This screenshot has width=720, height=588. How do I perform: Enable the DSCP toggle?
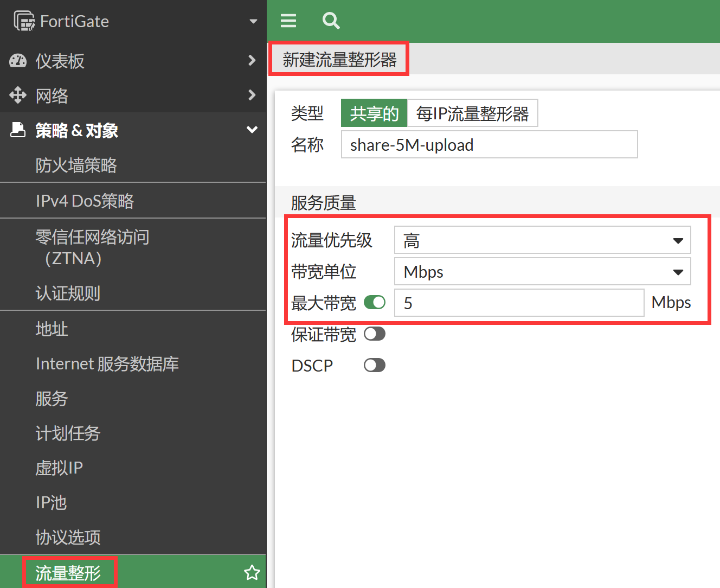click(x=374, y=365)
